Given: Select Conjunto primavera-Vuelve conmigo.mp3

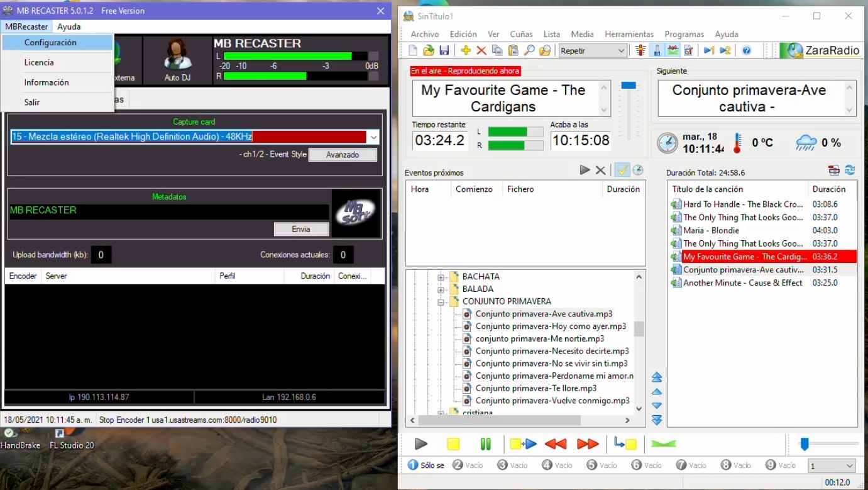Looking at the screenshot, I should (x=552, y=401).
